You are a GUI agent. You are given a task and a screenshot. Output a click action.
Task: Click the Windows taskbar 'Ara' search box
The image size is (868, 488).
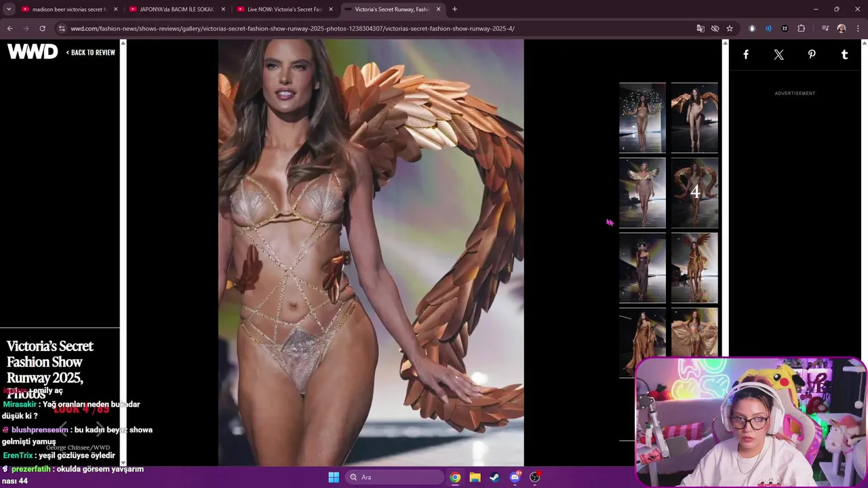[x=395, y=477]
